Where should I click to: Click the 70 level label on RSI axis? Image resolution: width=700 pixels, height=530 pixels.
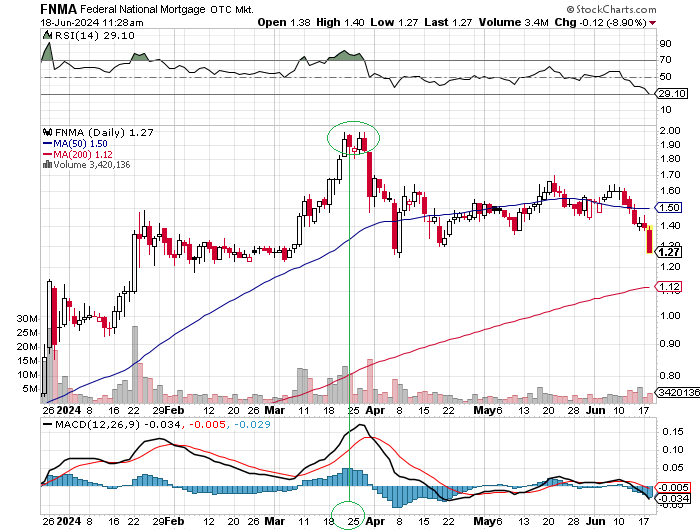coord(665,59)
